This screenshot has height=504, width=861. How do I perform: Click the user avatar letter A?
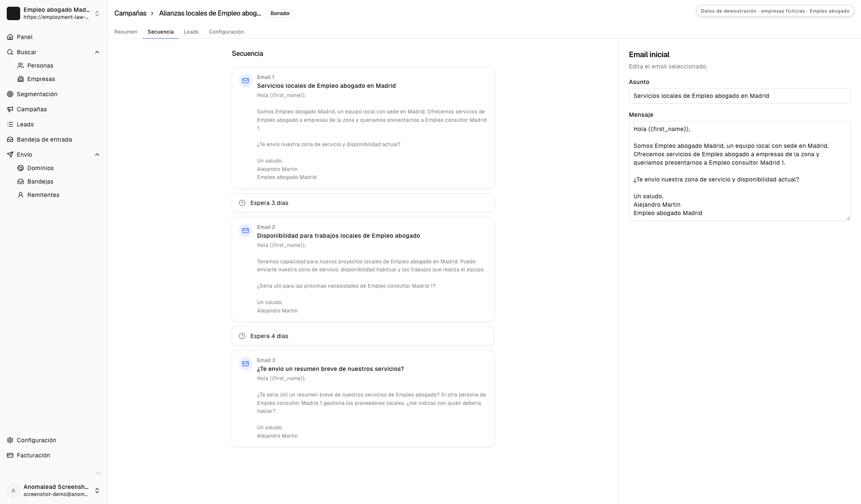click(13, 491)
